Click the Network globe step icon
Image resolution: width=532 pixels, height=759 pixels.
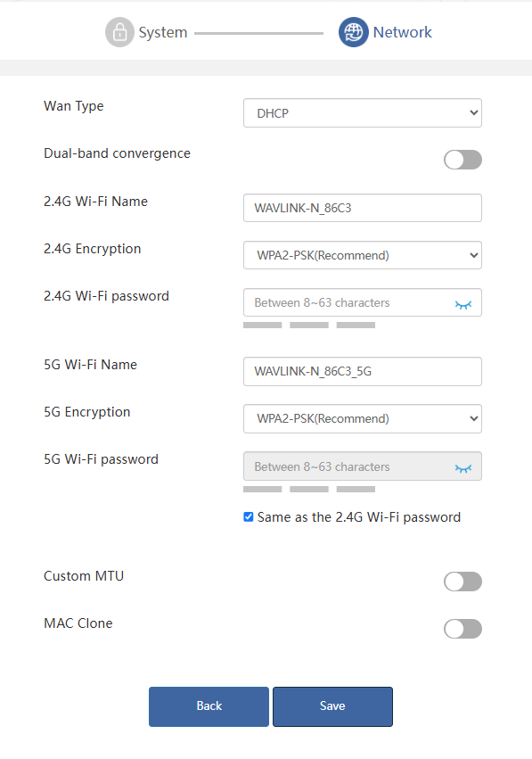point(354,32)
